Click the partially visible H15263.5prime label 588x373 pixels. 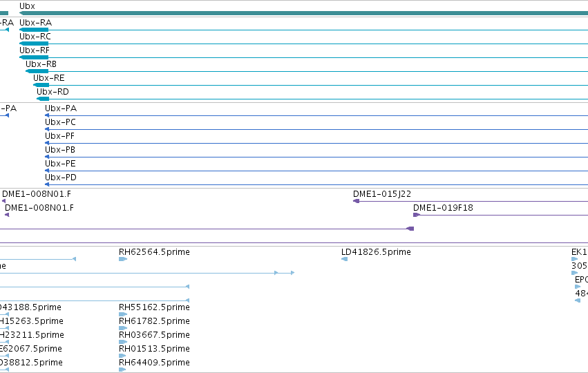(x=32, y=321)
